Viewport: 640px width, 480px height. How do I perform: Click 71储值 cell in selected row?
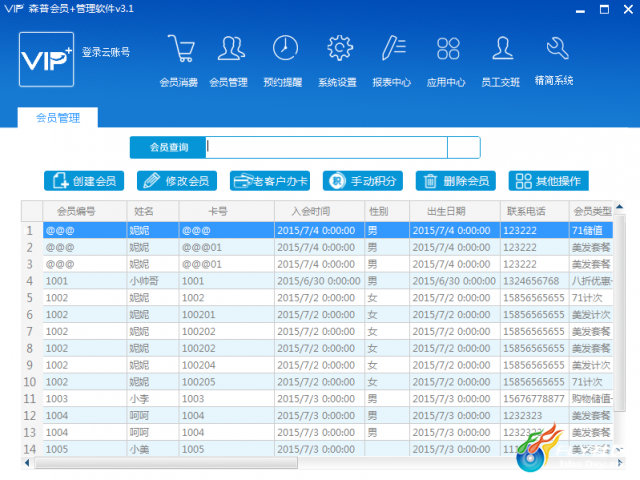591,231
